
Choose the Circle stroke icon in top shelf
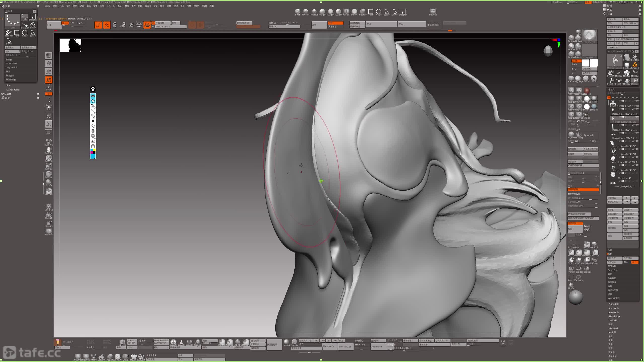[x=379, y=12]
